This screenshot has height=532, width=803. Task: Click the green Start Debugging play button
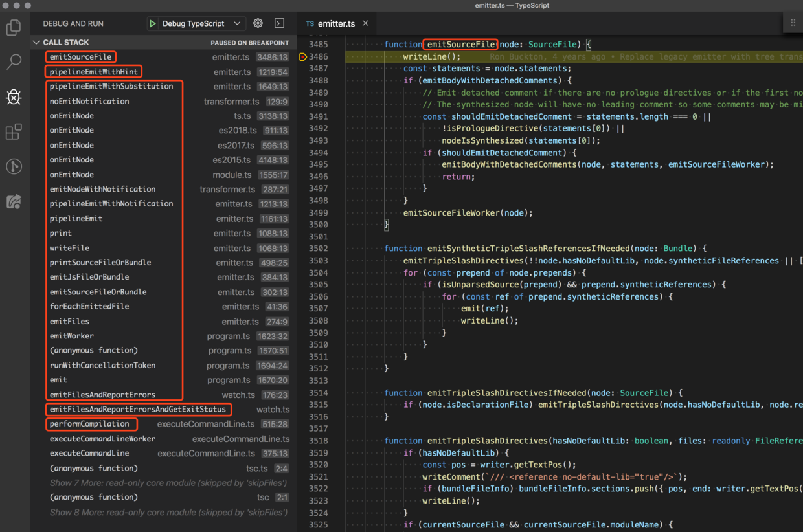(153, 24)
